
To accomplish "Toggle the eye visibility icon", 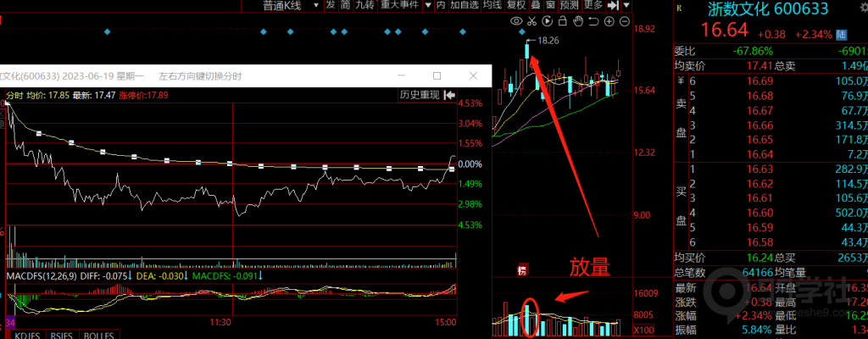I will click(516, 21).
